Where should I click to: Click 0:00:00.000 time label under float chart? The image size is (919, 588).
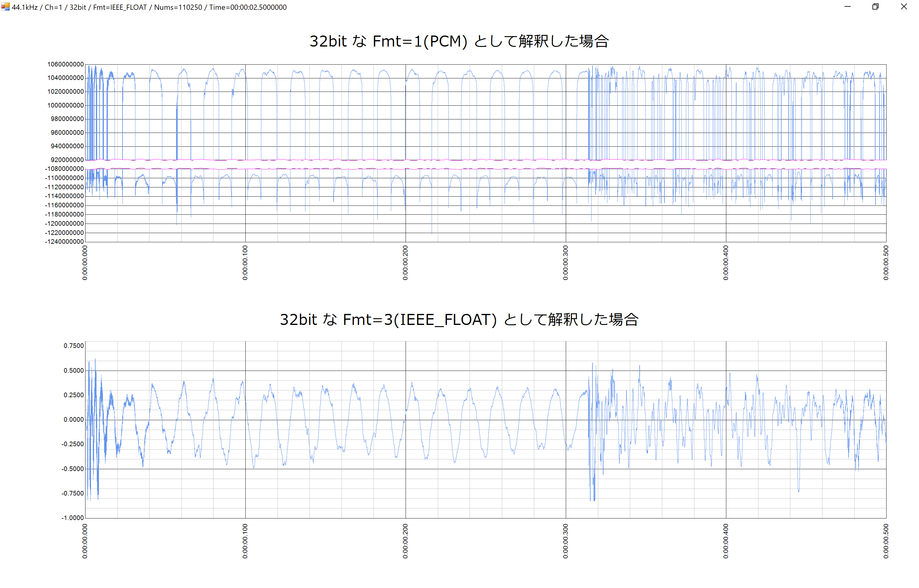[x=85, y=541]
